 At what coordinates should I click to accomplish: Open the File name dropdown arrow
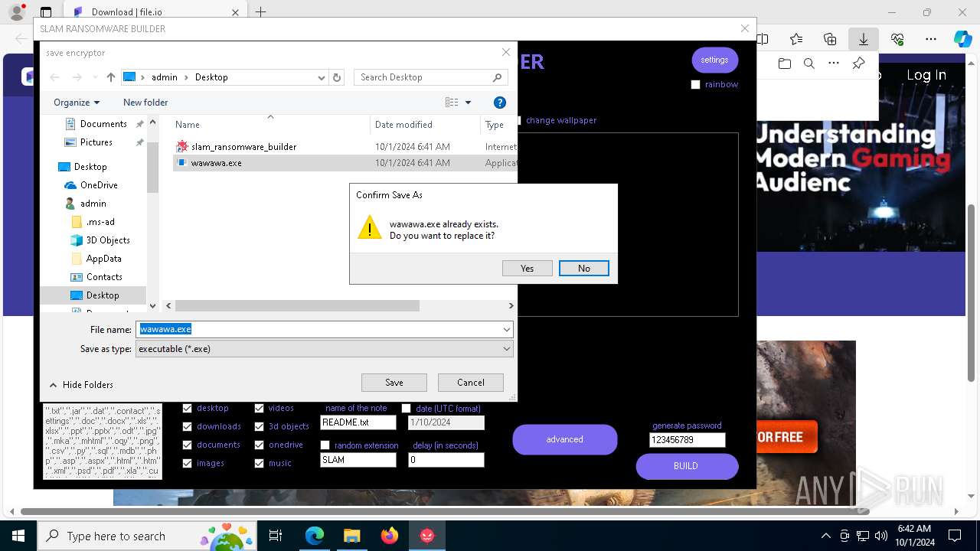click(x=506, y=329)
